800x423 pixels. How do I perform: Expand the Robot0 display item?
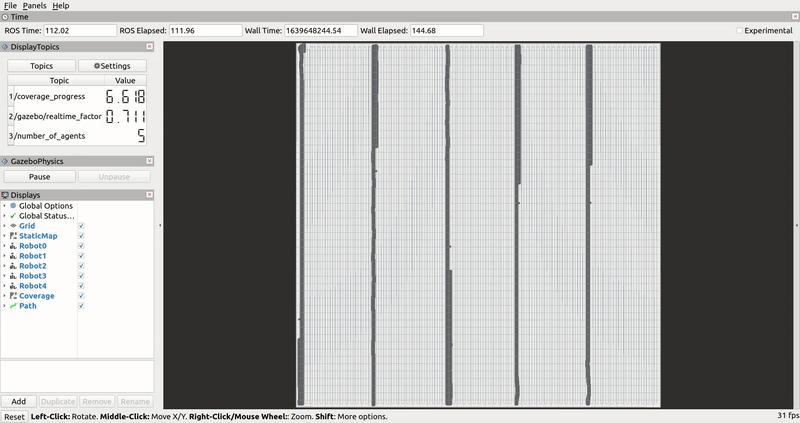(x=5, y=246)
